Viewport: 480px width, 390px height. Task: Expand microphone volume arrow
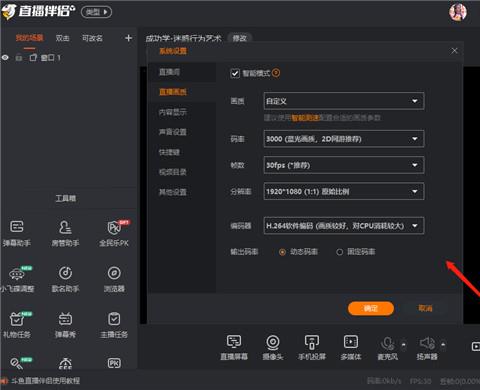point(403,344)
